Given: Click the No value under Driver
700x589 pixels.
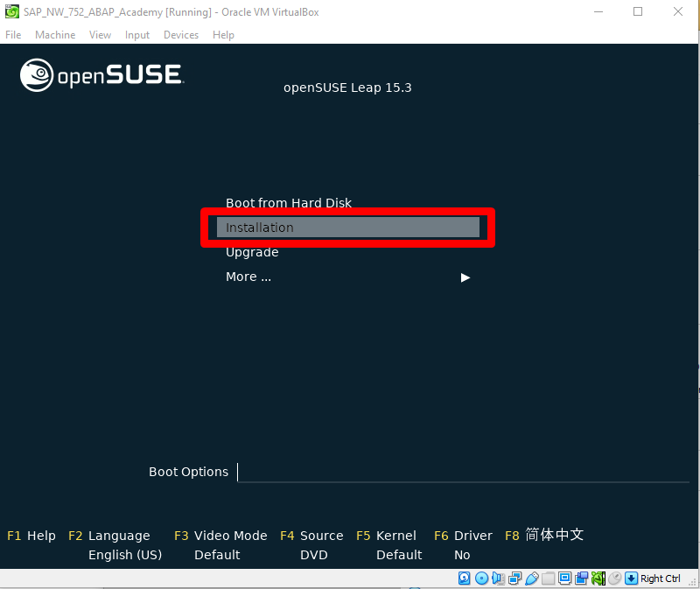Looking at the screenshot, I should tap(462, 555).
